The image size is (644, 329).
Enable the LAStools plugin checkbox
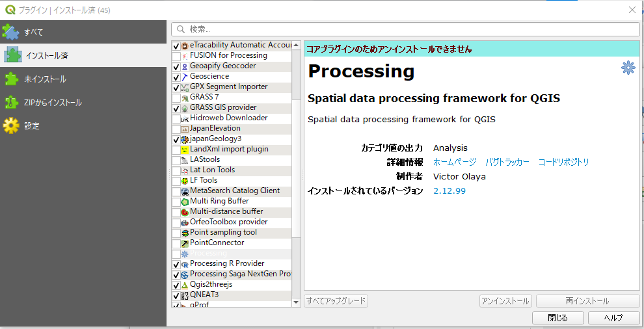pyautogui.click(x=176, y=160)
